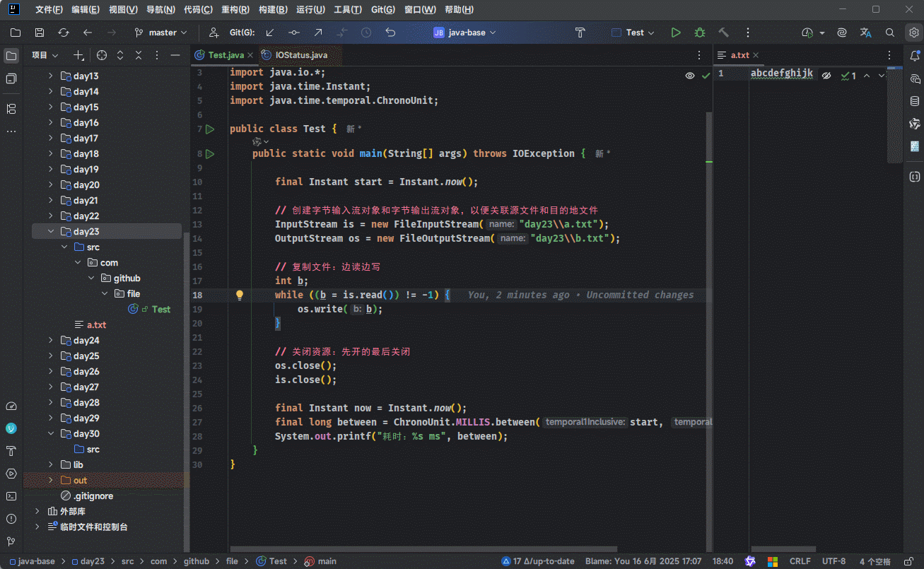Screen dimensions: 924x569
Task: Select the a.txt file in project tree
Action: point(96,325)
